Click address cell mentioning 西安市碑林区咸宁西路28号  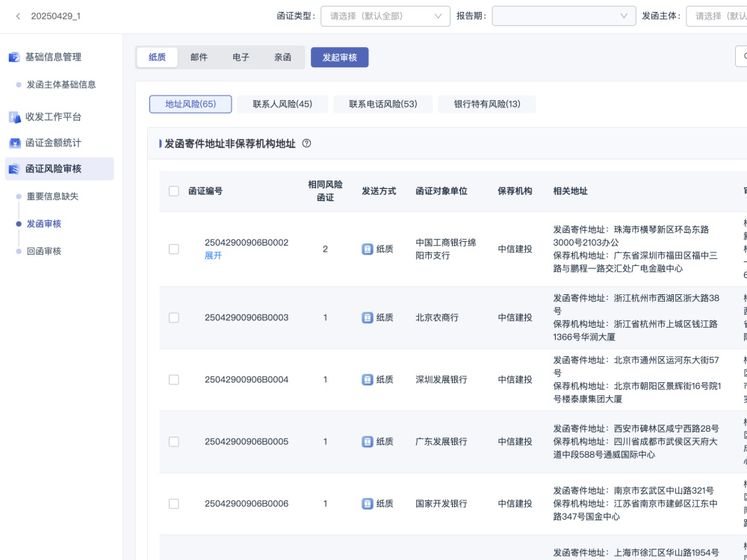click(x=636, y=441)
